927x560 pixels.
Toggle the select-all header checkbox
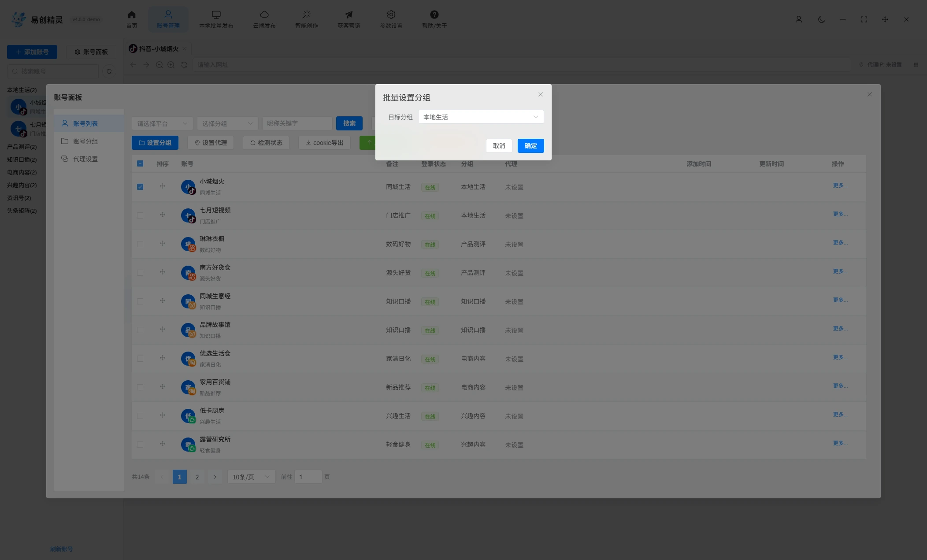140,163
